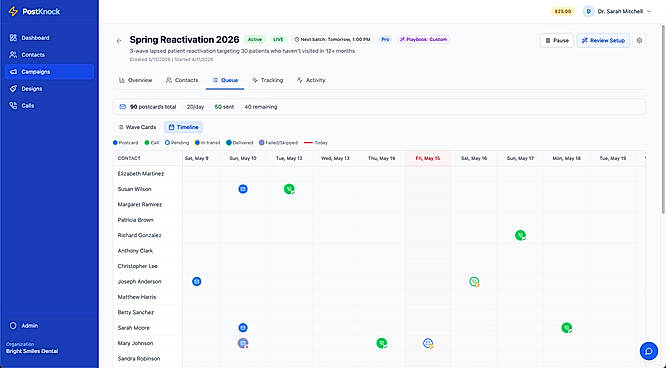Screen dimensions: 666x368
Task: Click the Playbook: Custom badge
Action: tap(423, 40)
